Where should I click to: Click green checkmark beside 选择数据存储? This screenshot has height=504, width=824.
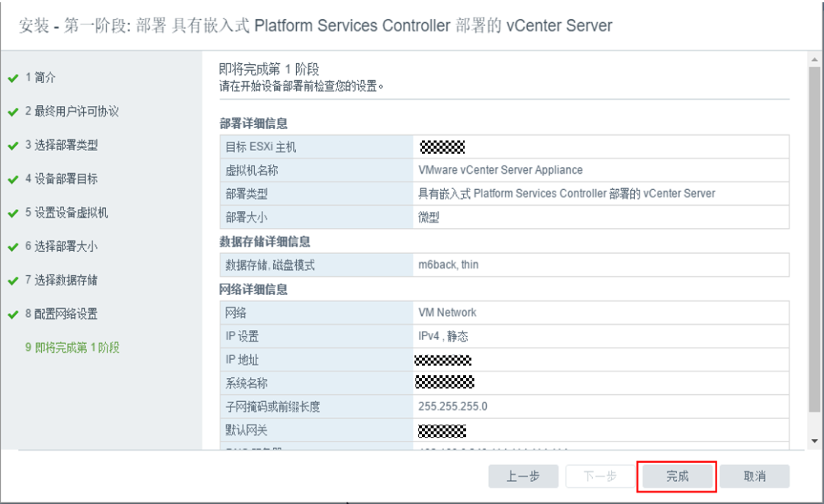[13, 281]
